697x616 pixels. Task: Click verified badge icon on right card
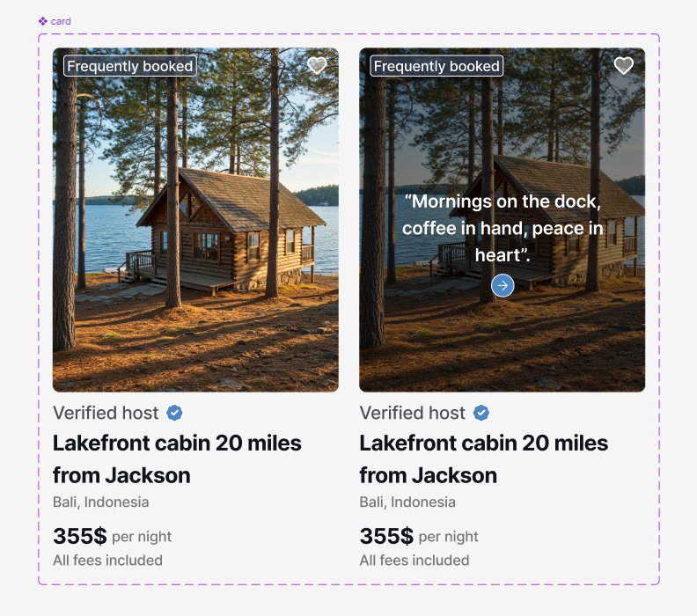click(x=481, y=413)
